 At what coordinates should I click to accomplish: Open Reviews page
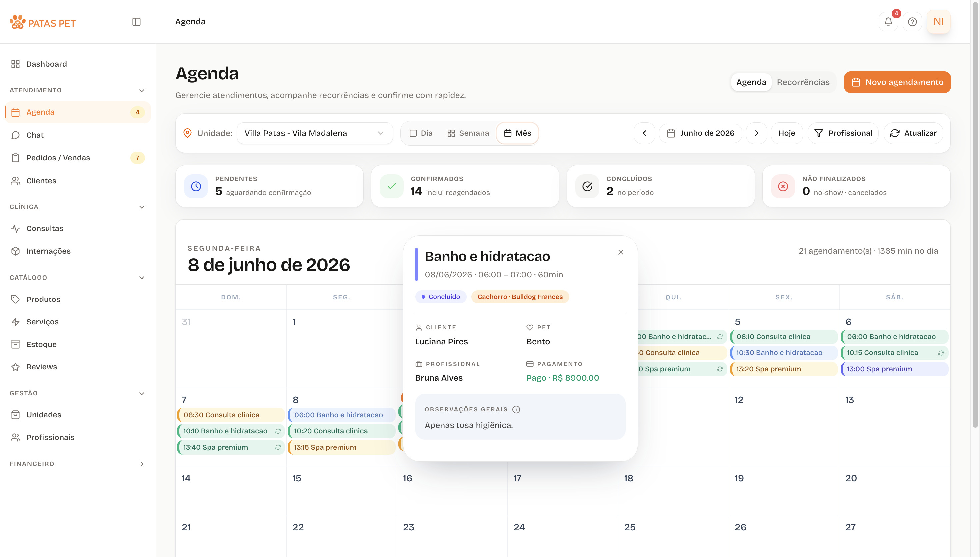tap(78, 367)
